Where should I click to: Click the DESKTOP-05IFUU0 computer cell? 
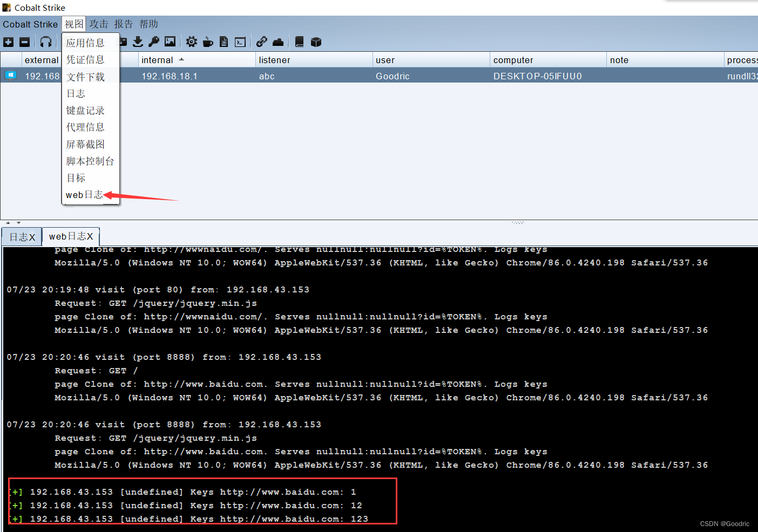548,76
